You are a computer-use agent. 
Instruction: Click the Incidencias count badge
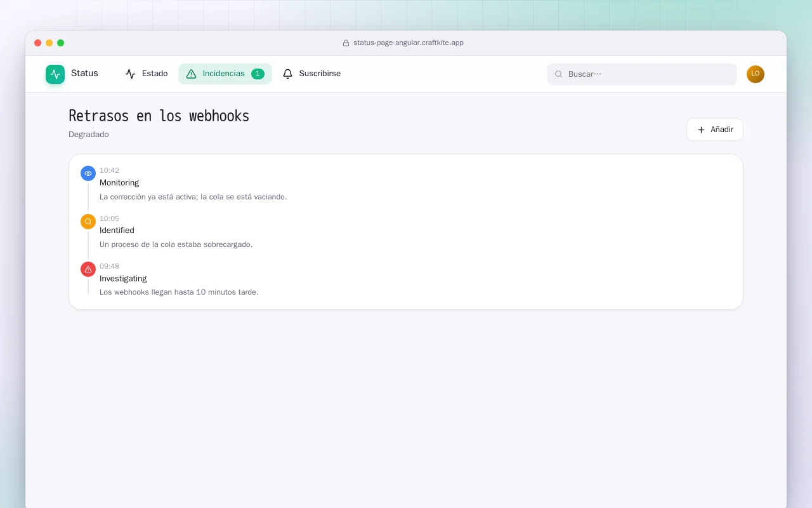pyautogui.click(x=258, y=74)
